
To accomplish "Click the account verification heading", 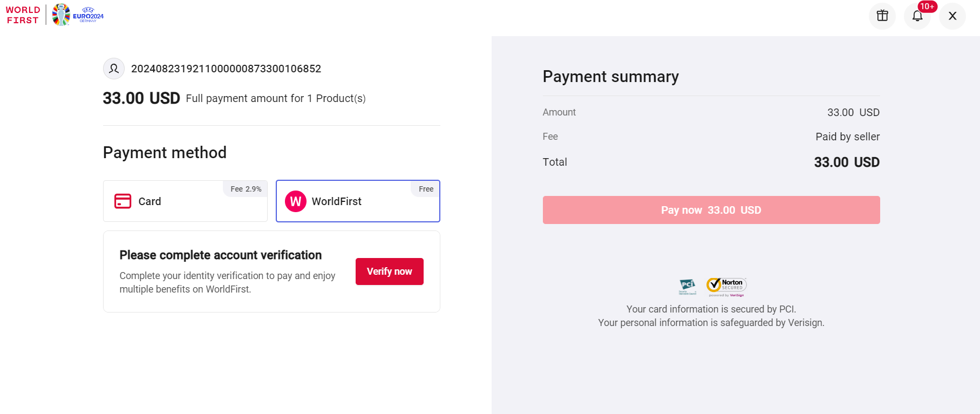I will point(220,255).
